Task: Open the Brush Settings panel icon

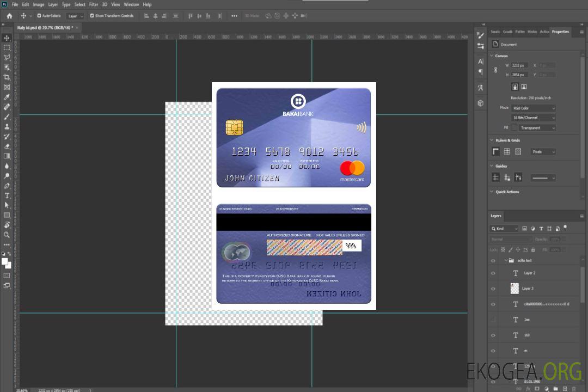Action: click(481, 35)
